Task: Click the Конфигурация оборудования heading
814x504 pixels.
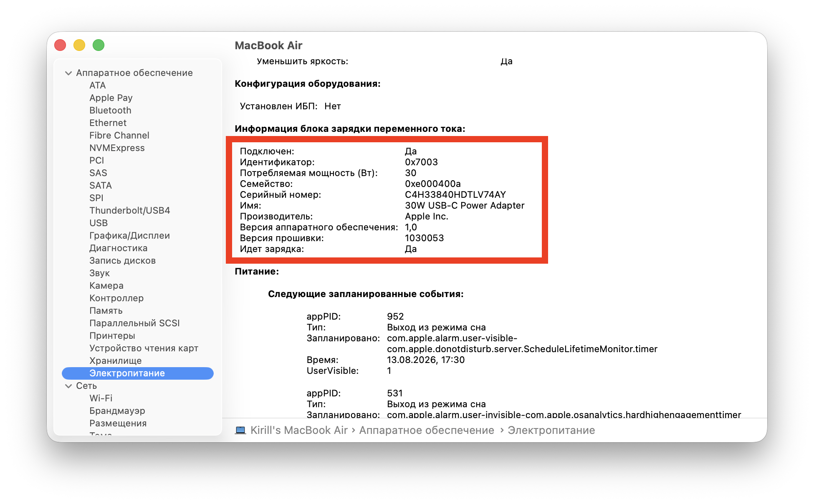Action: 308,83
